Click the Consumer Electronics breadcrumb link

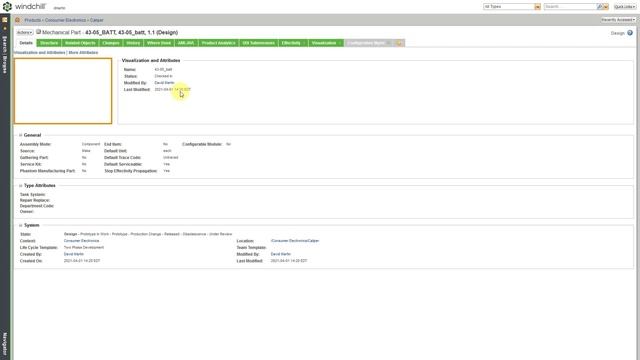pyautogui.click(x=65, y=20)
